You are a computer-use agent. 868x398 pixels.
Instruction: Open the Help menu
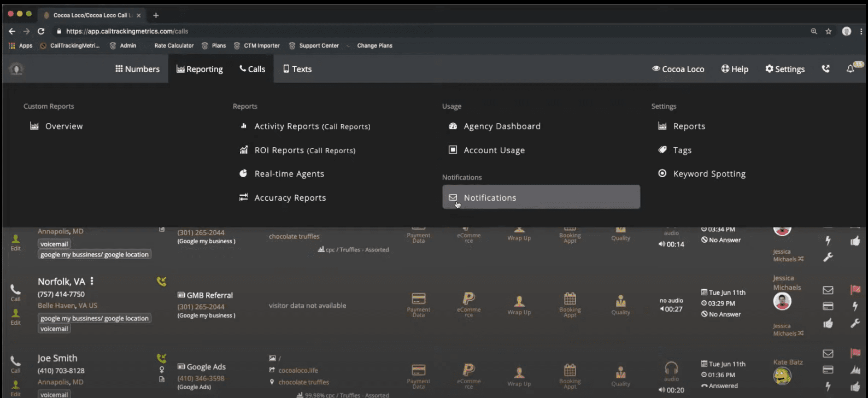pos(735,69)
